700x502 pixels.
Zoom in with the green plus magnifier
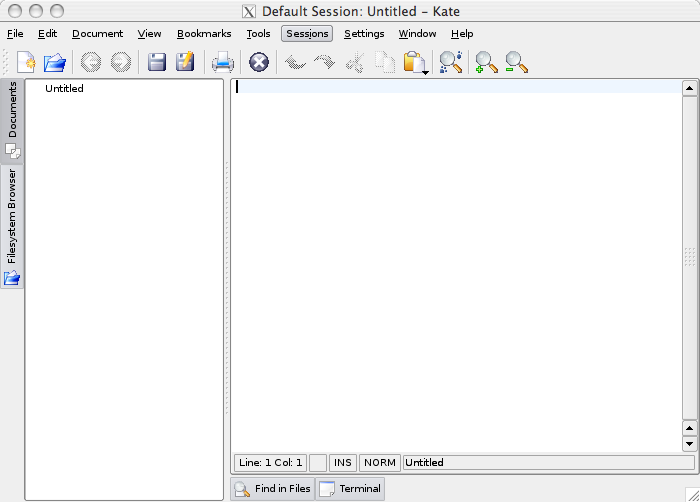point(486,62)
